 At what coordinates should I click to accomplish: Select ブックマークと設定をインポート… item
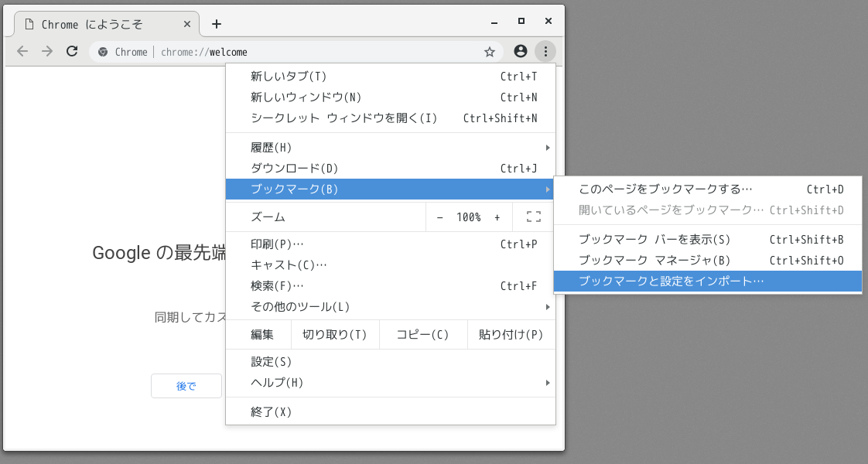pos(708,281)
